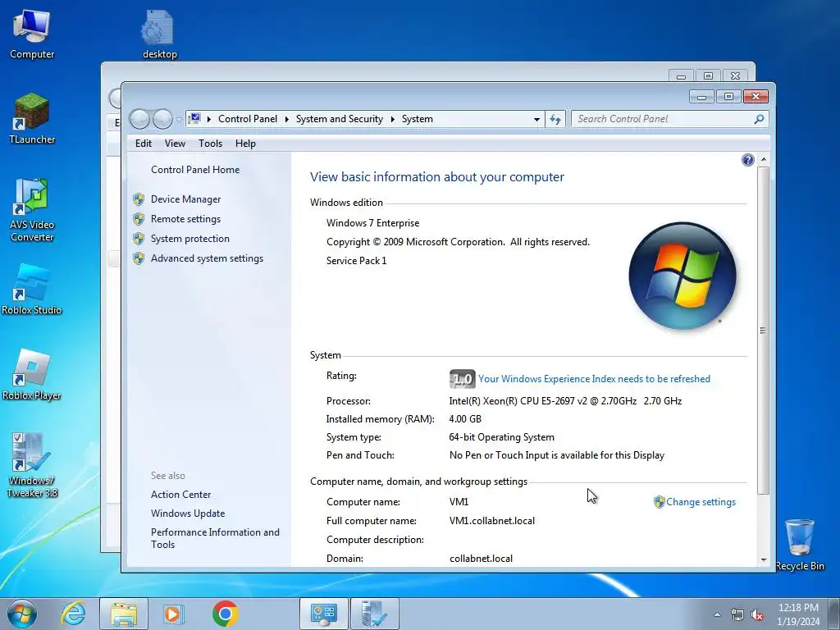Select the desktop file icon

(159, 34)
